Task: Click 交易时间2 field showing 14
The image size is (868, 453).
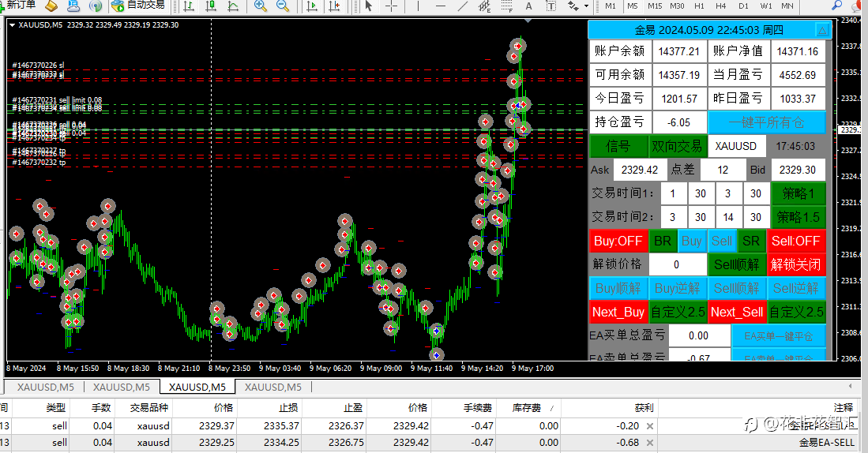Action: pyautogui.click(x=728, y=217)
